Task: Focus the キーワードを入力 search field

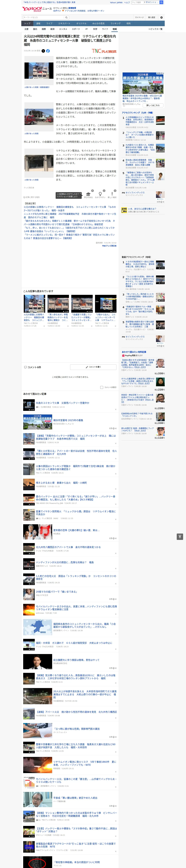Action: pyautogui.click(x=44, y=18)
